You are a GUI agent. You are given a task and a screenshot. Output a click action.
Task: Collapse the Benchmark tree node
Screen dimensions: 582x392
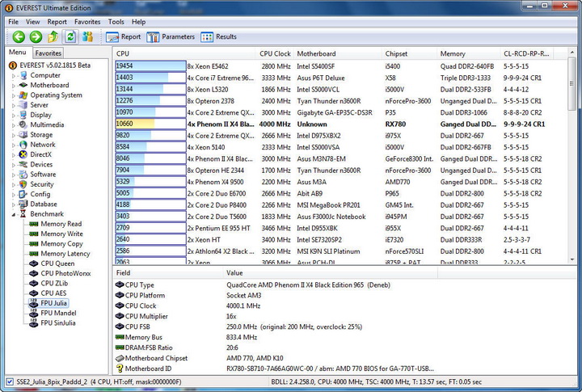tap(14, 214)
